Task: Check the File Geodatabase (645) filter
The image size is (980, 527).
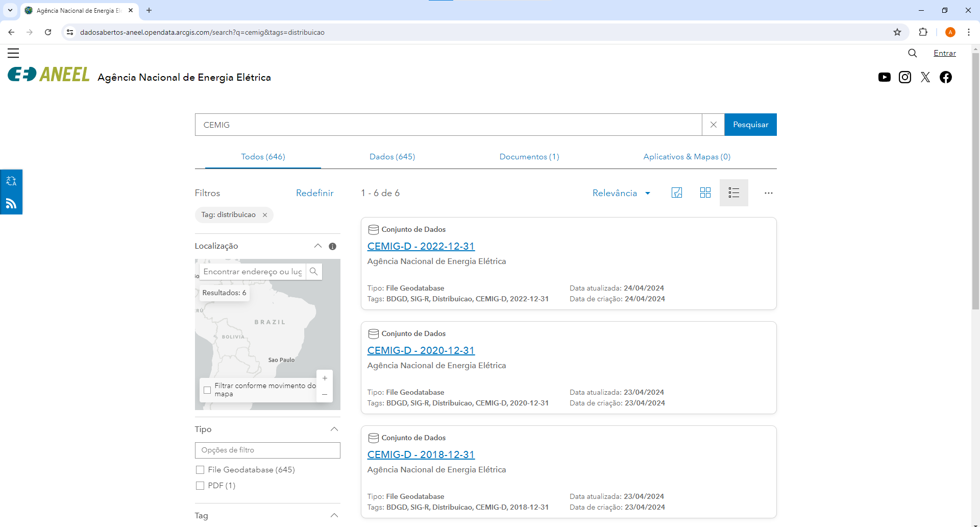Action: tap(200, 470)
